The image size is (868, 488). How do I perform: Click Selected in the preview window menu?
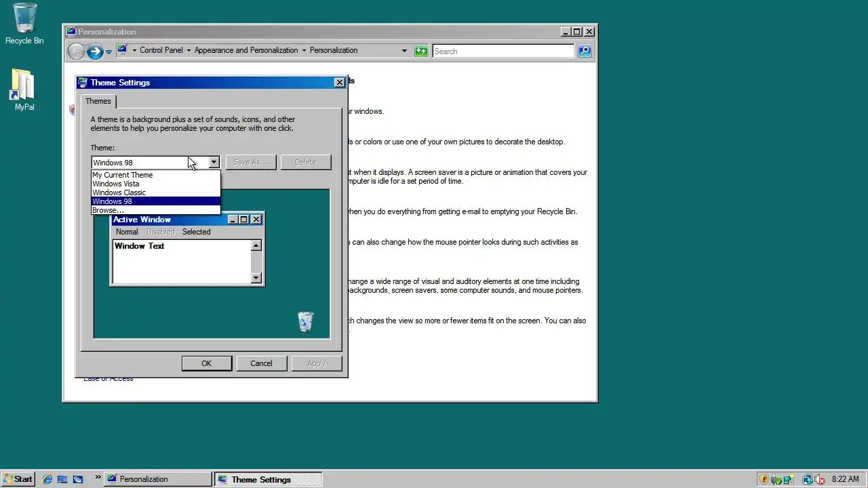point(196,232)
